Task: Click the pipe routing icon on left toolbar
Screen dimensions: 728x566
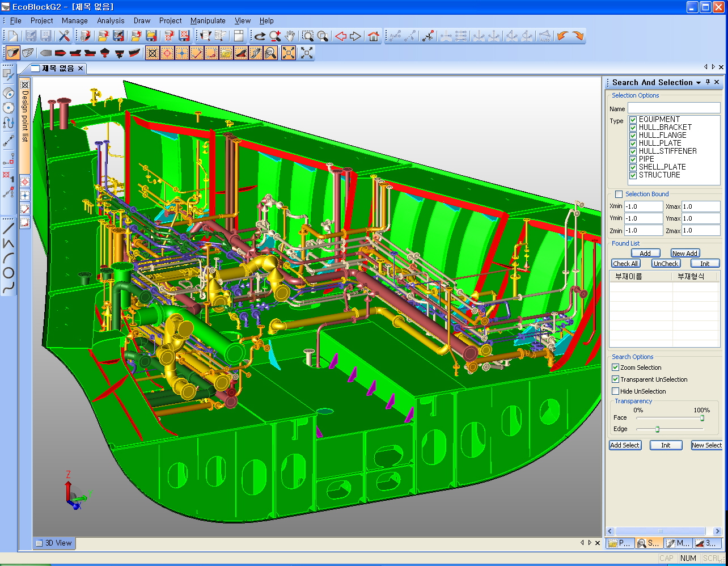Action: click(9, 122)
